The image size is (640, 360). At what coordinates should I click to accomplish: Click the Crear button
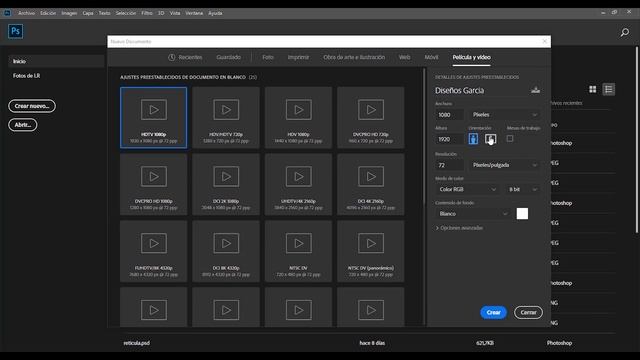pos(493,312)
